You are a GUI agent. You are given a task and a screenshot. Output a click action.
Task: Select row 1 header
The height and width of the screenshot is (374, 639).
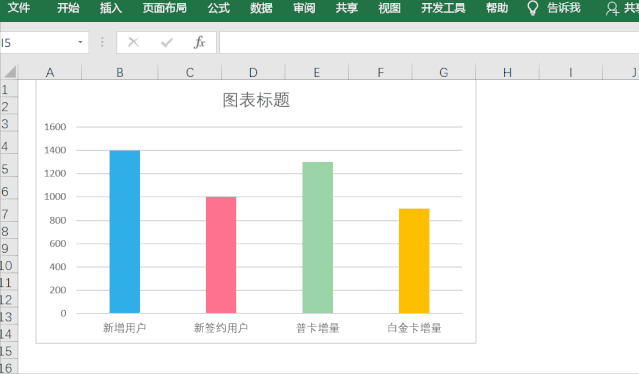click(x=9, y=89)
